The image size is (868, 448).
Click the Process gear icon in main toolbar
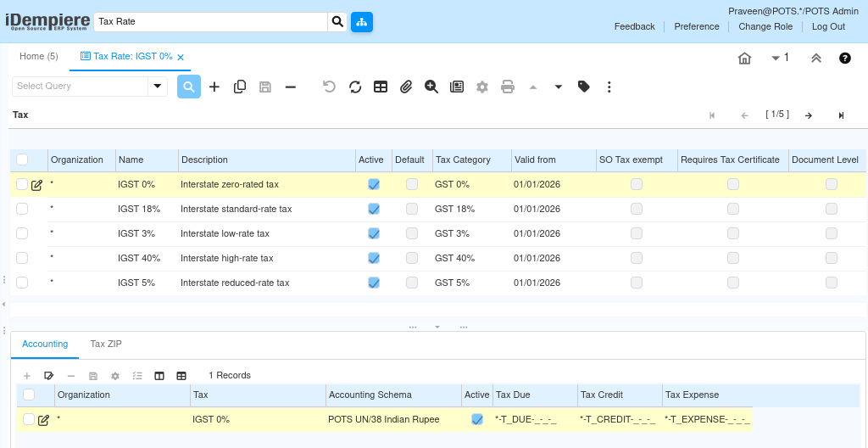click(482, 87)
